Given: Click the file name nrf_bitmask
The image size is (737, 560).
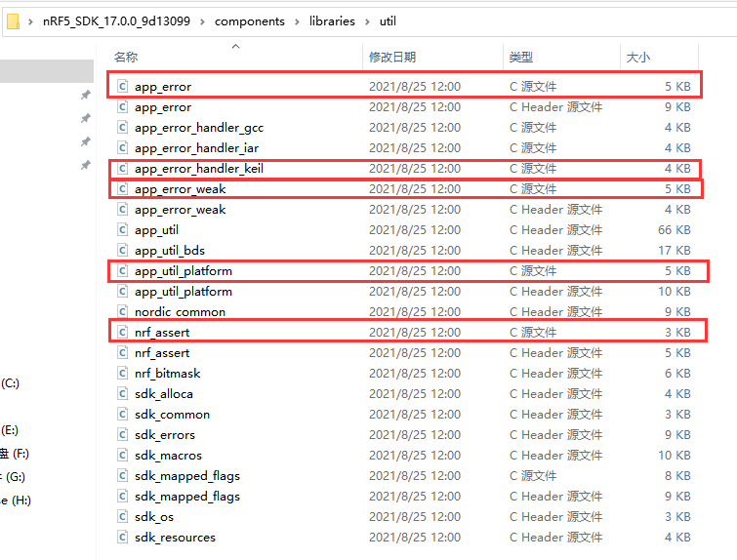Looking at the screenshot, I should tap(167, 374).
